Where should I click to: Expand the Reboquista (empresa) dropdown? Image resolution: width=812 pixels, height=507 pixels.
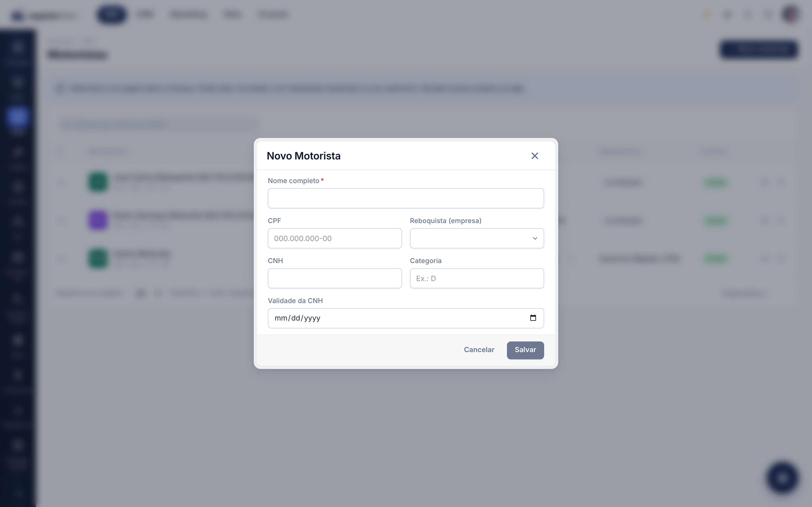[476, 238]
